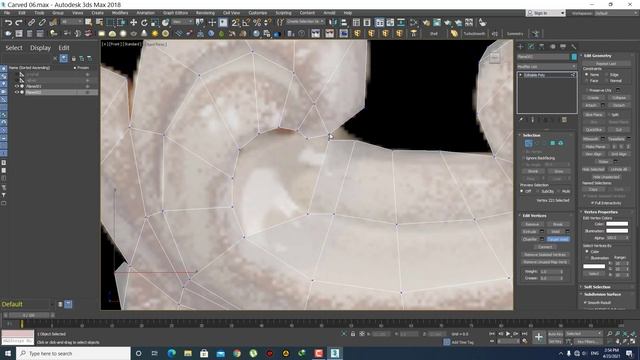Activate the Select and Link tool
Screen dimensions: 640x360
(31, 22)
